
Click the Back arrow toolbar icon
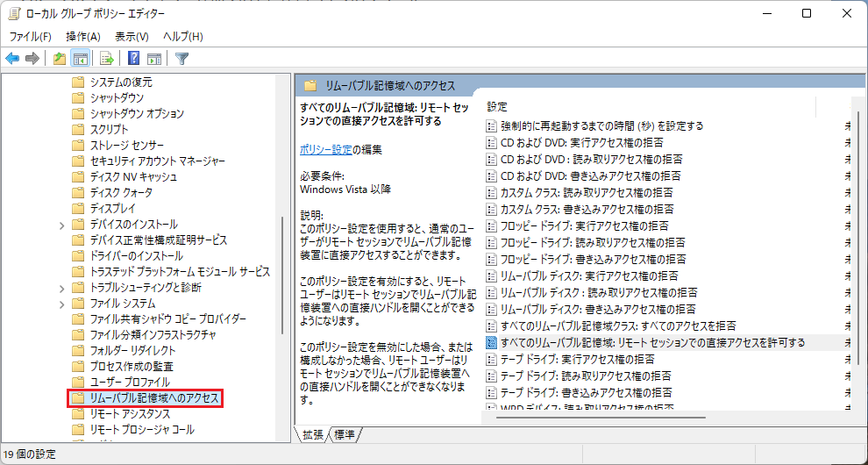click(12, 59)
